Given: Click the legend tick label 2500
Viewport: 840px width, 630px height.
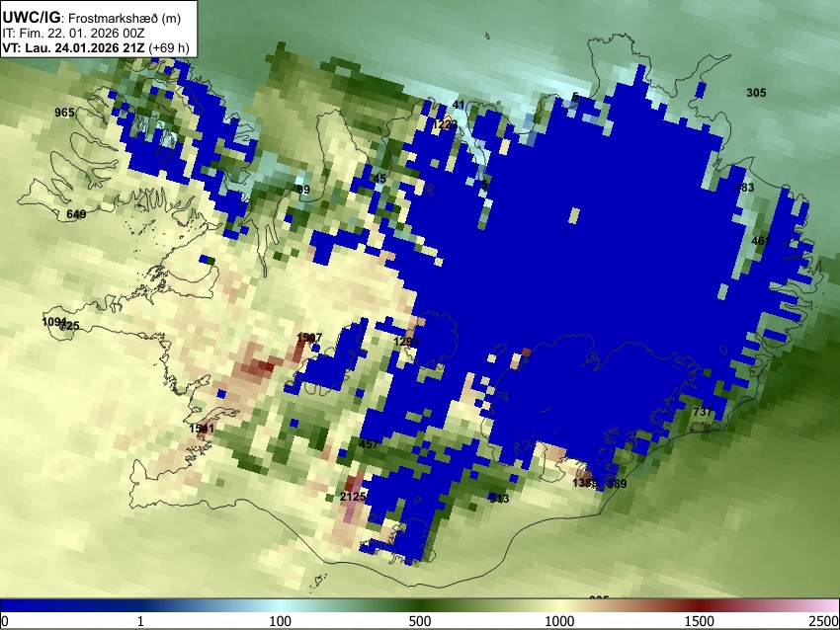Looking at the screenshot, I should [x=824, y=621].
